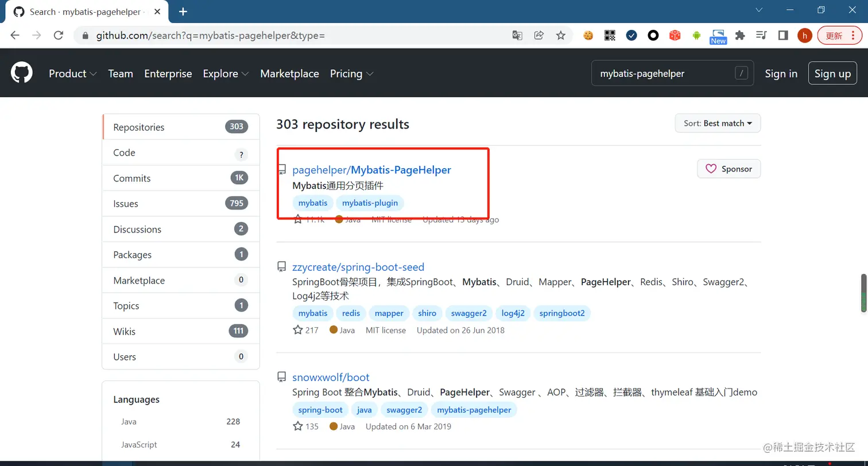Open the pagehelper/Mybatis-PageHelper repository
The width and height of the screenshot is (868, 466).
coord(371,170)
